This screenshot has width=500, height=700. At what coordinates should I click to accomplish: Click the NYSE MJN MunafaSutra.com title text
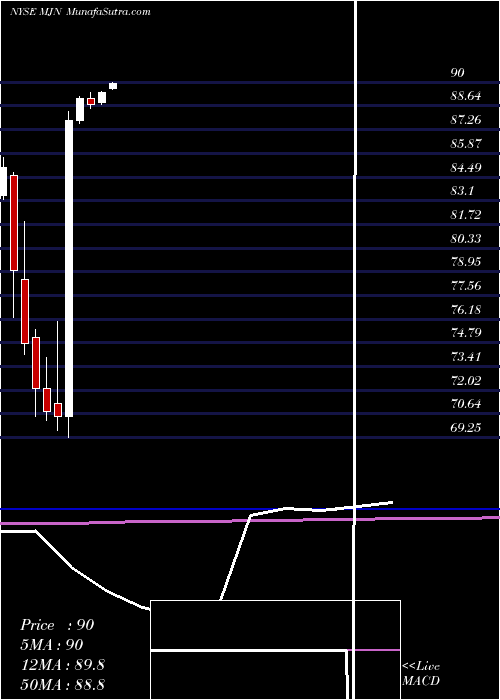(x=80, y=12)
